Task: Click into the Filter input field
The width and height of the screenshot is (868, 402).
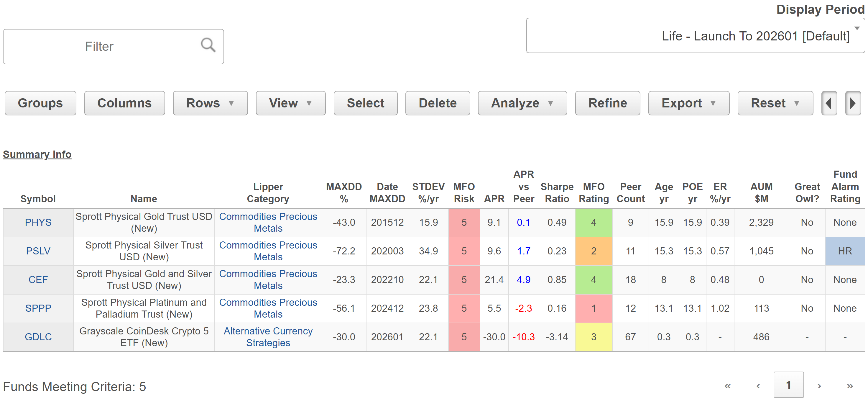Action: pos(99,47)
